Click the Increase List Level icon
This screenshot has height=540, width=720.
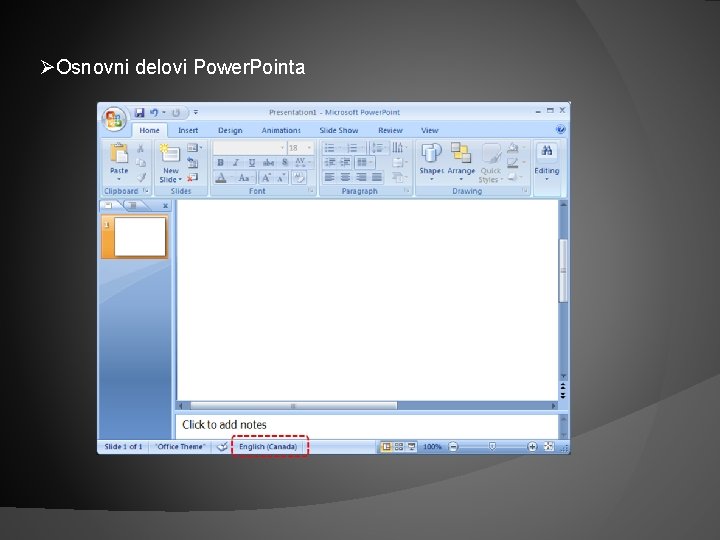tap(345, 162)
